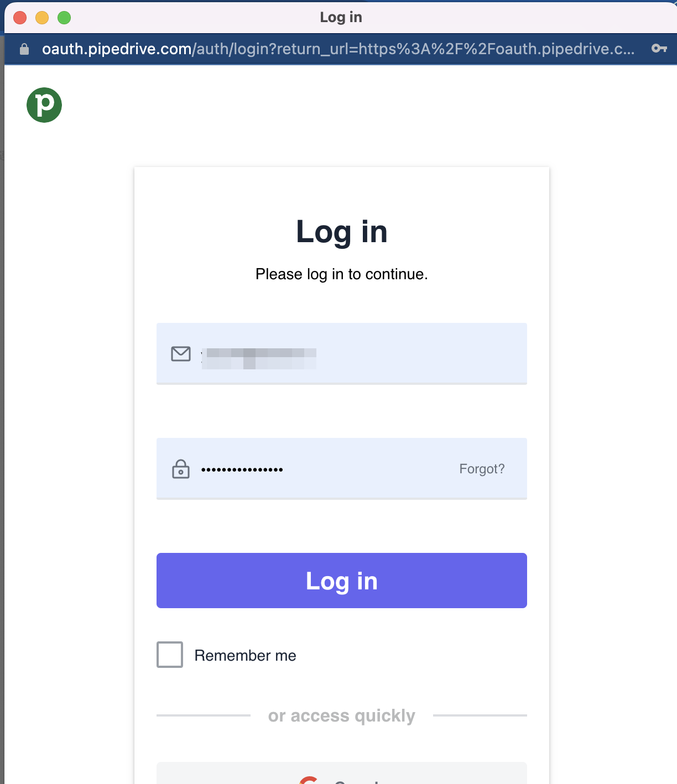Open the Forgot? password link
The width and height of the screenshot is (677, 784).
pos(482,469)
